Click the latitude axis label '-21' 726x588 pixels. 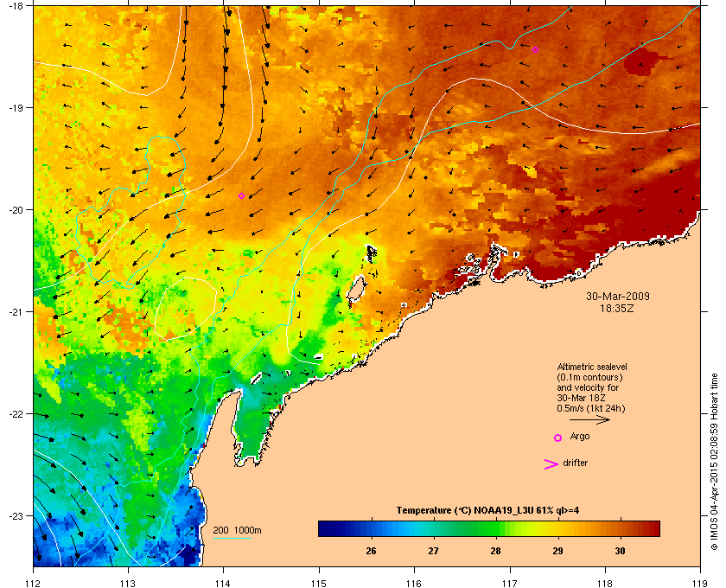(x=15, y=311)
